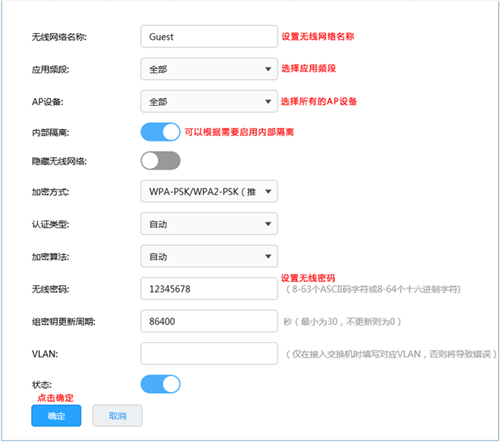Image resolution: width=500 pixels, height=442 pixels.
Task: Expand the AP设备 dropdown arrow
Action: pyautogui.click(x=268, y=101)
